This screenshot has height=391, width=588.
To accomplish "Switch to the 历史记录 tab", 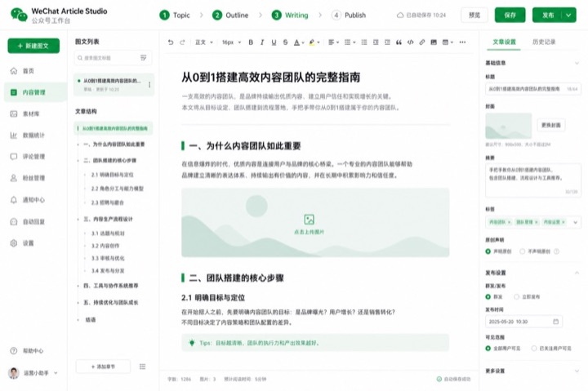I will [544, 42].
